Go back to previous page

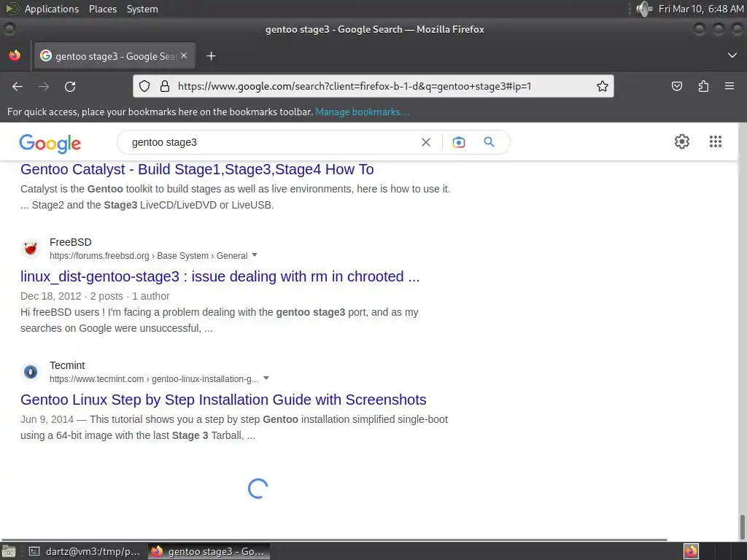[x=18, y=86]
